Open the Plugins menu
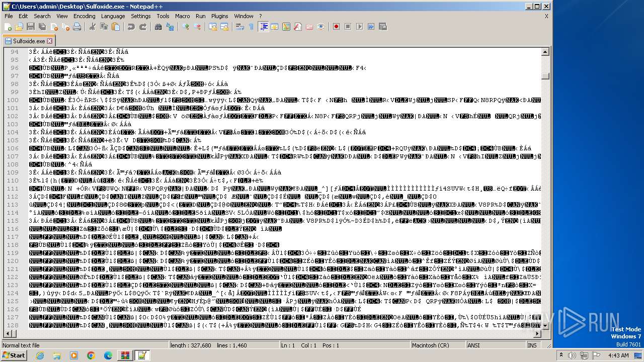644x362 pixels. (x=220, y=16)
